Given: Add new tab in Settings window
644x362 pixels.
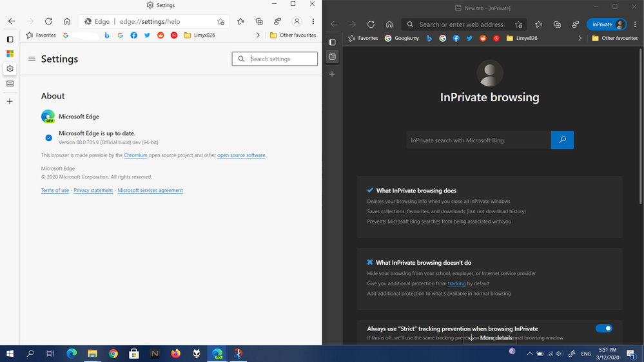Looking at the screenshot, I should pyautogui.click(x=10, y=101).
